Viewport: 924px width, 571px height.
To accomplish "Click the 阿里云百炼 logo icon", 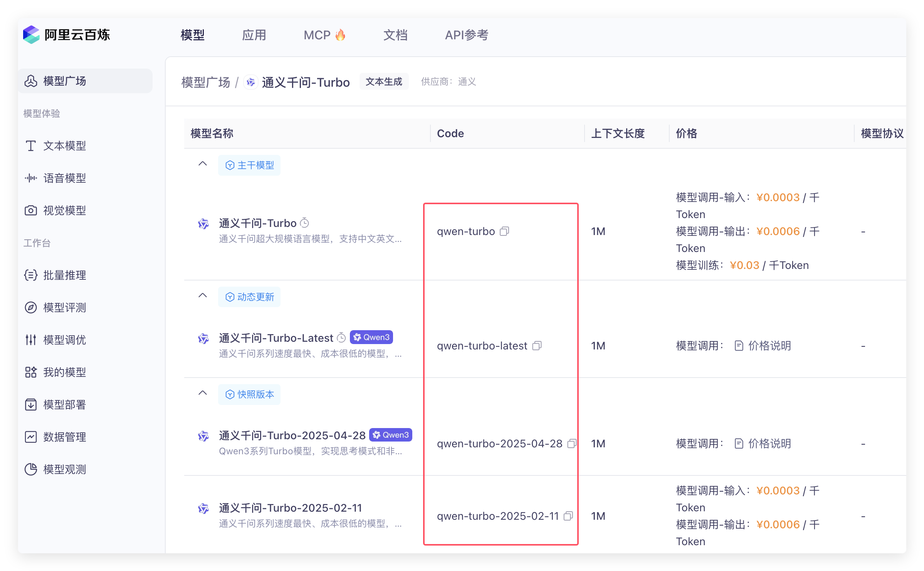I will tap(31, 35).
